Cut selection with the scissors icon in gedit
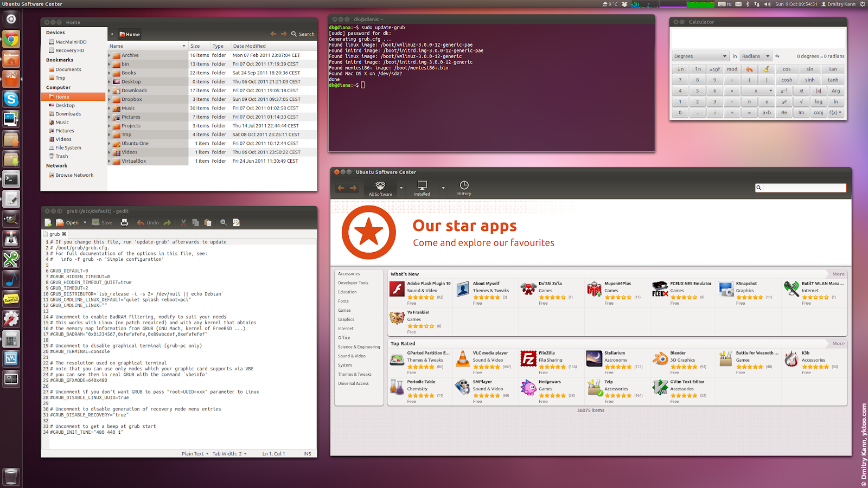 click(x=183, y=222)
